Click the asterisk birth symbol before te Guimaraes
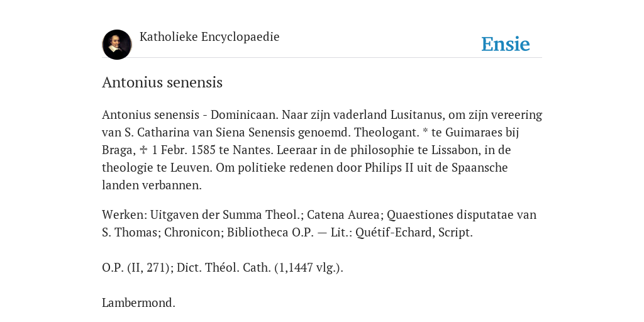644x322 pixels. (425, 132)
